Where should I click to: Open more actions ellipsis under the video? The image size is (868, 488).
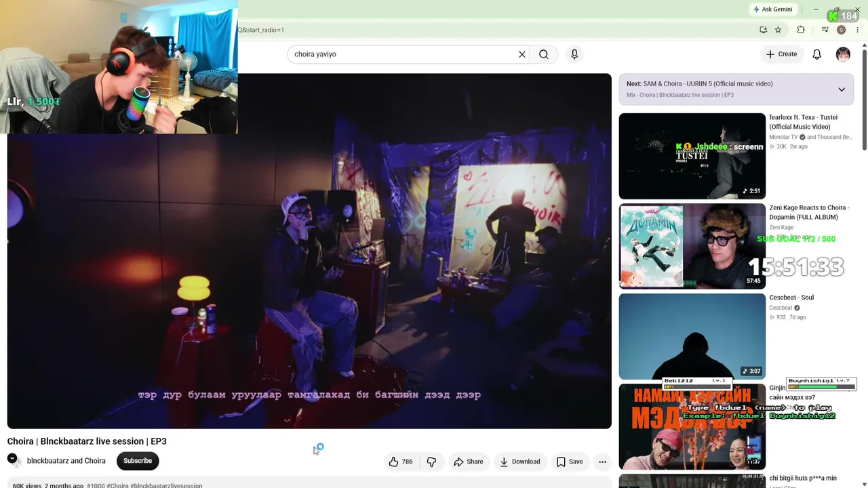[x=602, y=462]
